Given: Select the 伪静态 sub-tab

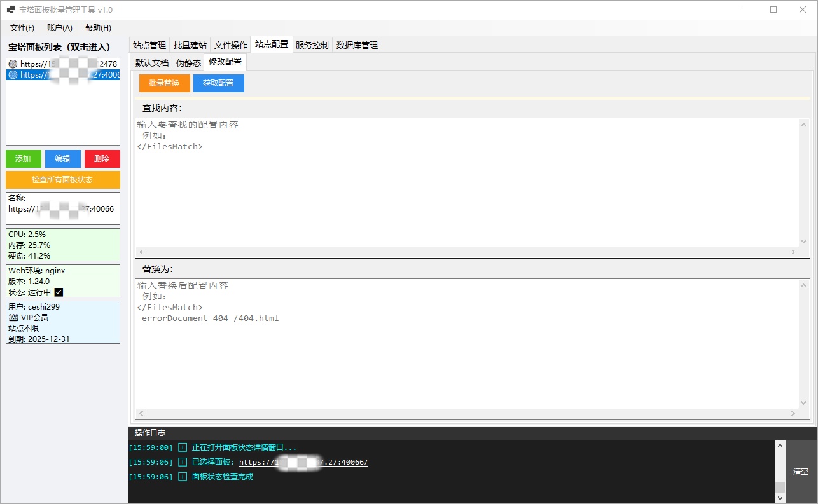Looking at the screenshot, I should point(188,63).
